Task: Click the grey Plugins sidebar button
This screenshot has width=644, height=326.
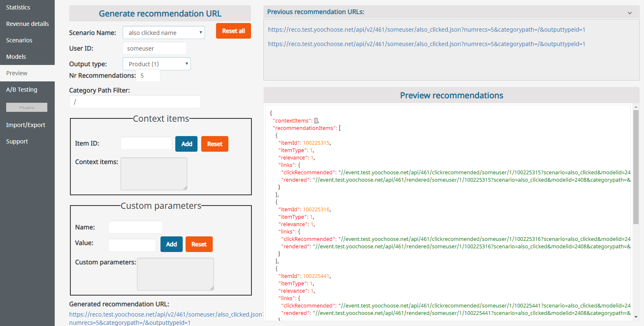Action: [x=27, y=107]
